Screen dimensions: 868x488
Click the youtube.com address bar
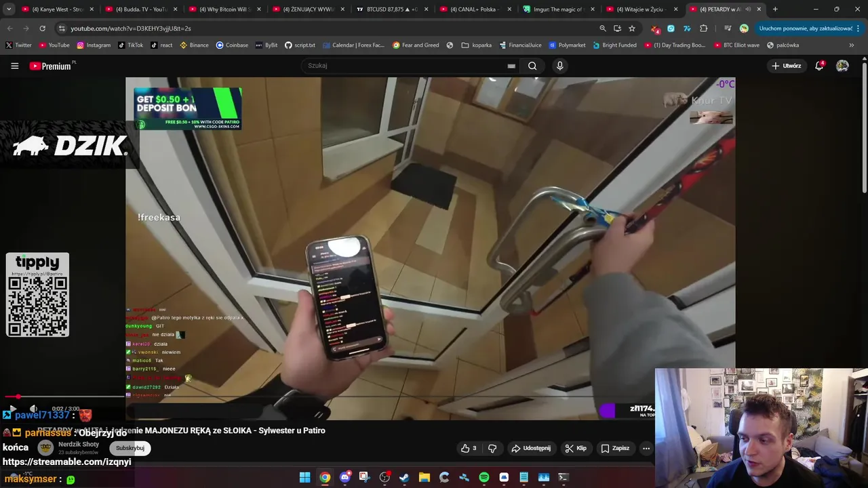click(x=325, y=28)
